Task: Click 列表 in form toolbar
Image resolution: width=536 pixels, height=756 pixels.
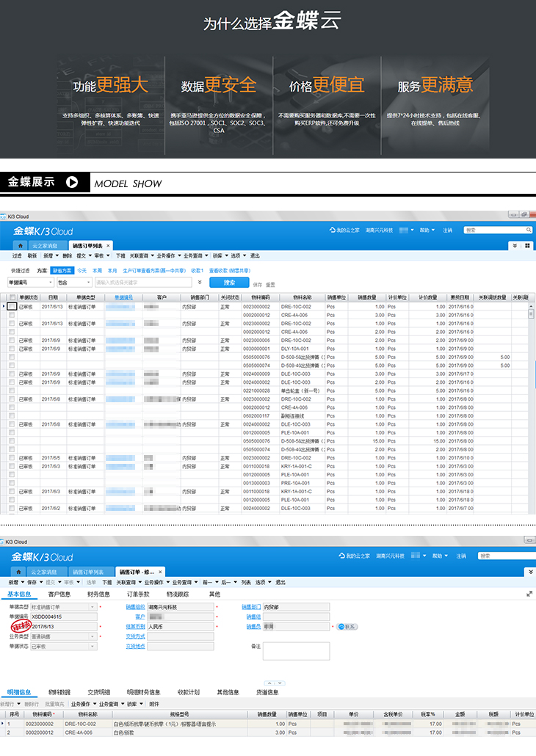Action: [x=246, y=582]
